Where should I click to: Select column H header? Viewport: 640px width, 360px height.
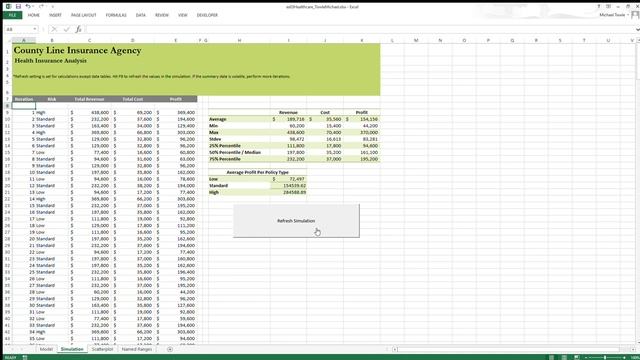[x=239, y=40]
